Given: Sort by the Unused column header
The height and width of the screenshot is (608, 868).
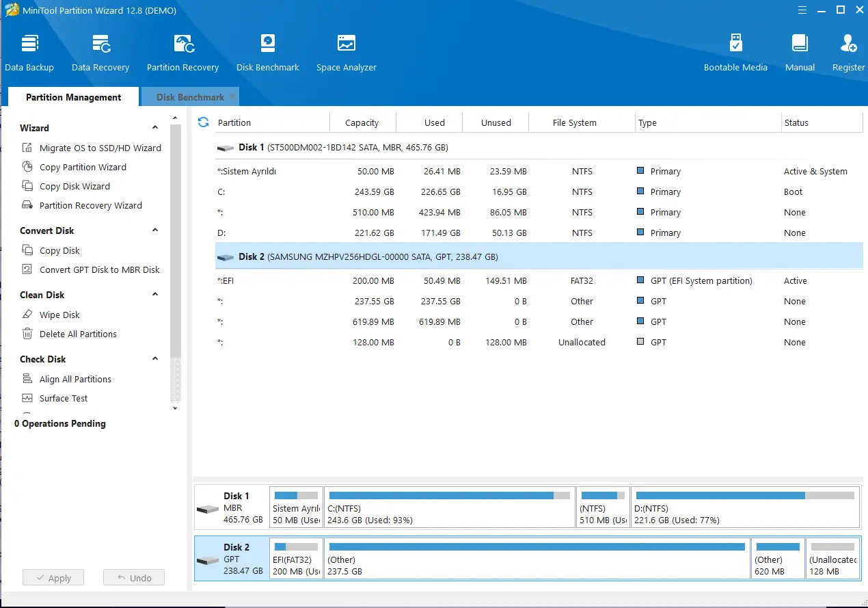Looking at the screenshot, I should 496,122.
